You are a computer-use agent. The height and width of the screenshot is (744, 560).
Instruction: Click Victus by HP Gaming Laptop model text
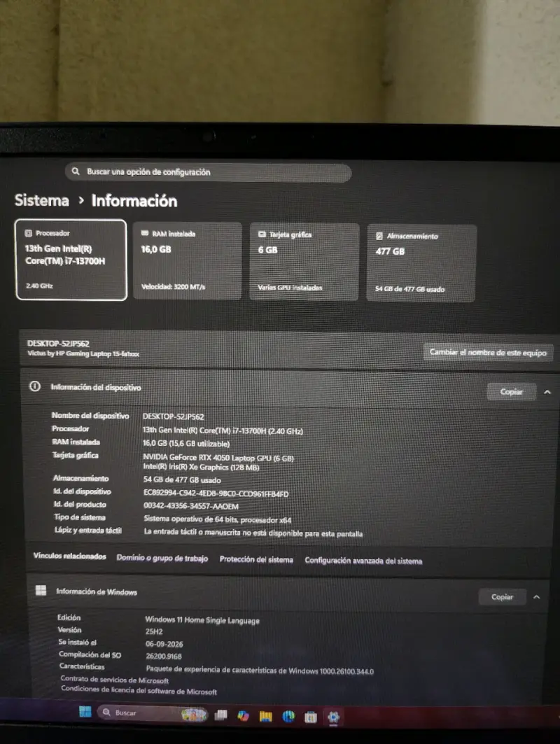pos(83,353)
